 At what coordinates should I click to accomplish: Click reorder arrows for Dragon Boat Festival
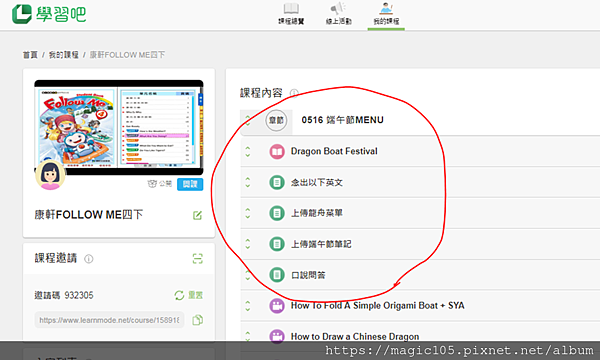248,151
